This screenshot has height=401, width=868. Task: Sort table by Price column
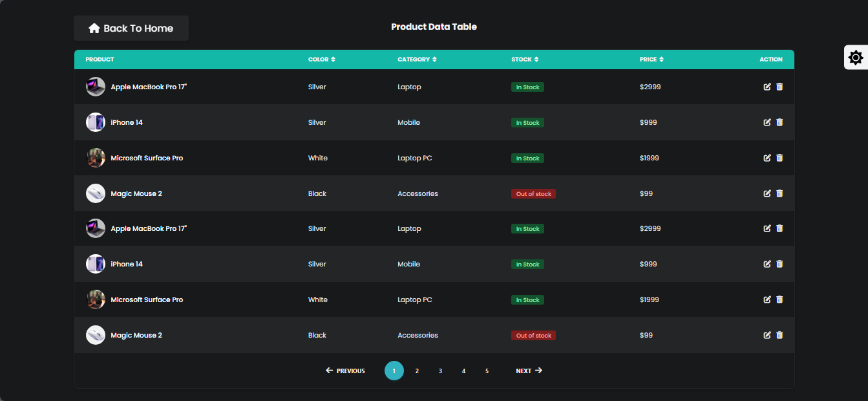(661, 60)
